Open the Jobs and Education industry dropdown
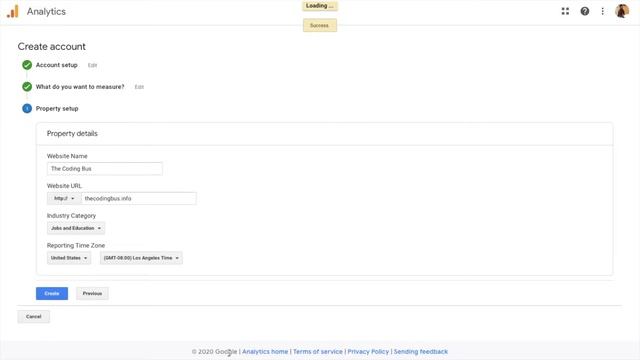The height and width of the screenshot is (360, 640). 76,228
